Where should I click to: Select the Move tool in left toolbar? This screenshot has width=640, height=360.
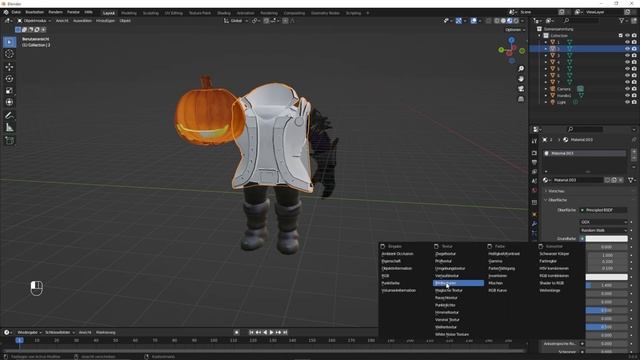coord(9,67)
